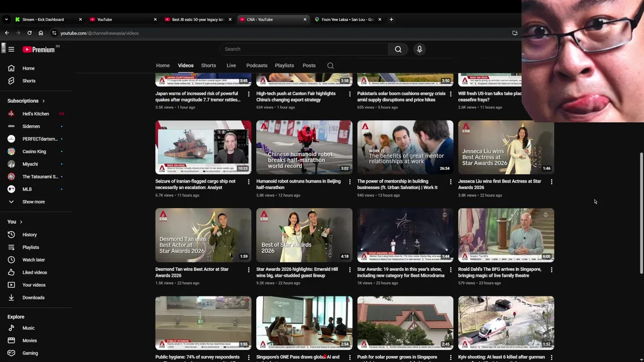Play Best of Star Awards 2026 thumbnail
644x362 pixels.
304,235
